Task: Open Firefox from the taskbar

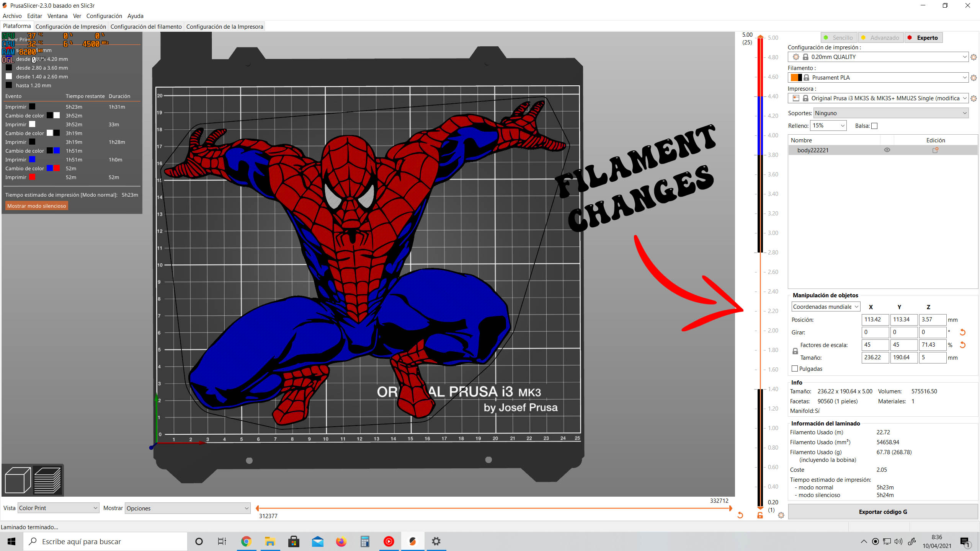Action: pos(341,541)
